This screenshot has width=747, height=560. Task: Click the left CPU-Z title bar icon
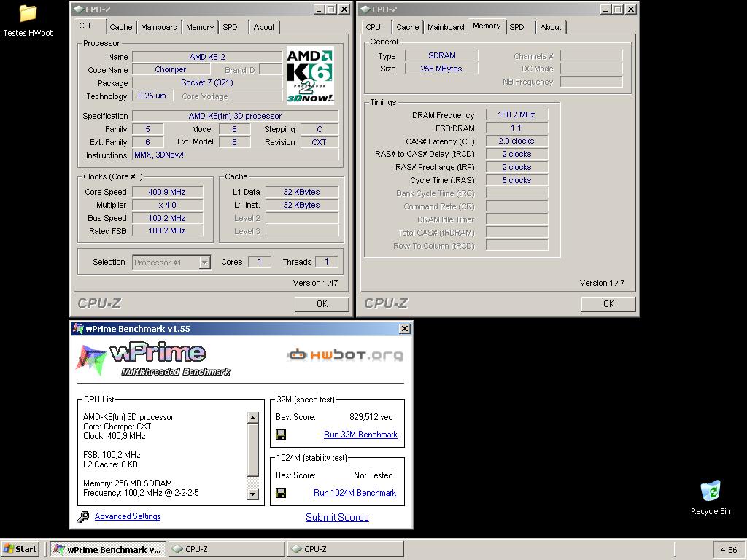point(79,9)
